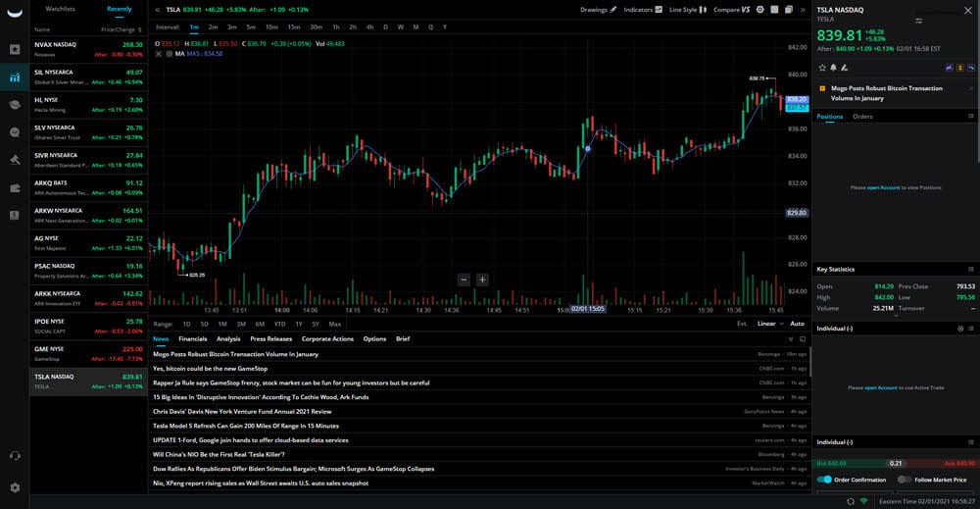Open the star watchlist icon in left sidebar
The width and height of the screenshot is (980, 509).
click(15, 49)
